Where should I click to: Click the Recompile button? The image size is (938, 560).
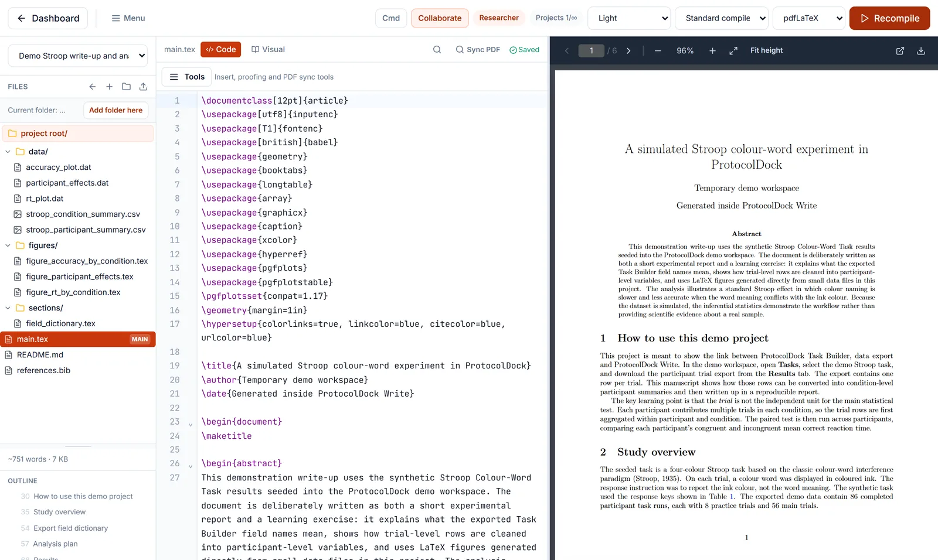point(889,18)
